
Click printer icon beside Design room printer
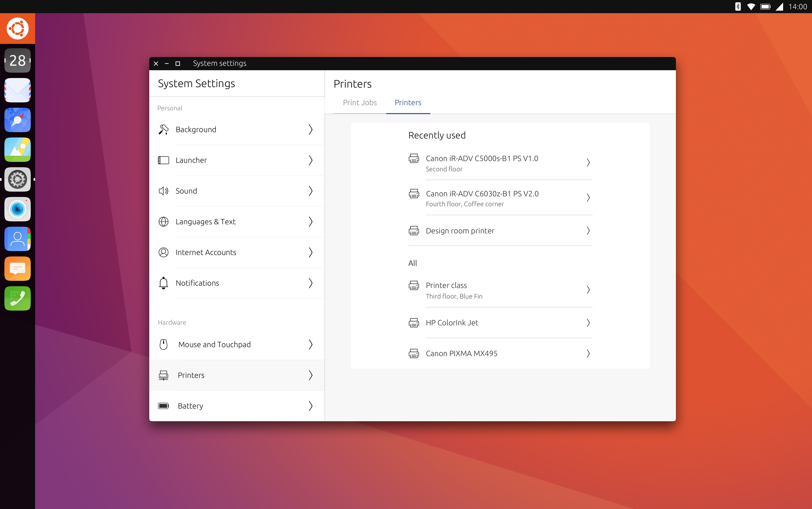click(x=414, y=231)
